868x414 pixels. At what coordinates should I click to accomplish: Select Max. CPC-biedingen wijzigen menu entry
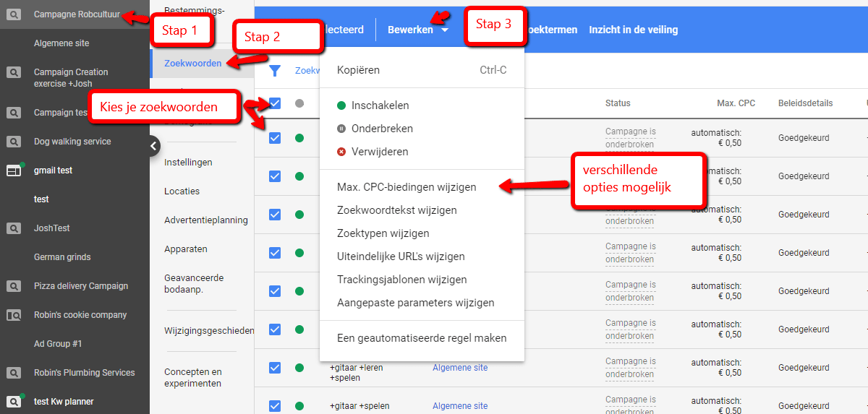[422, 187]
